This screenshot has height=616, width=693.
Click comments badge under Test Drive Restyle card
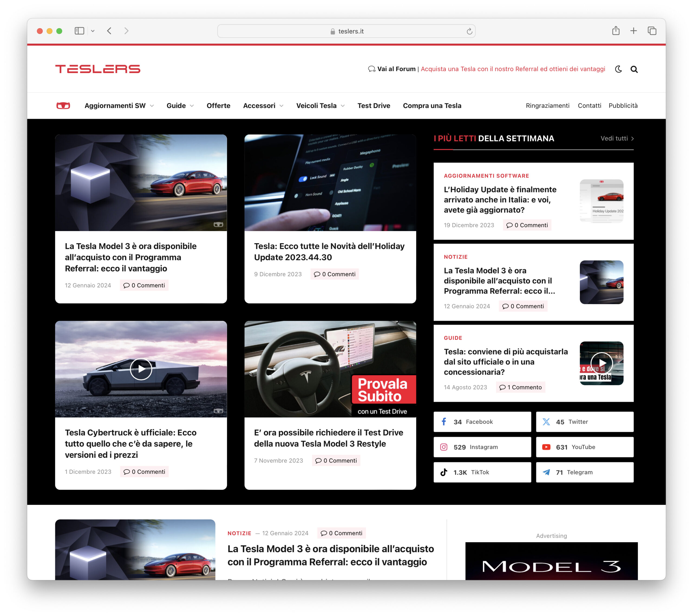(336, 460)
